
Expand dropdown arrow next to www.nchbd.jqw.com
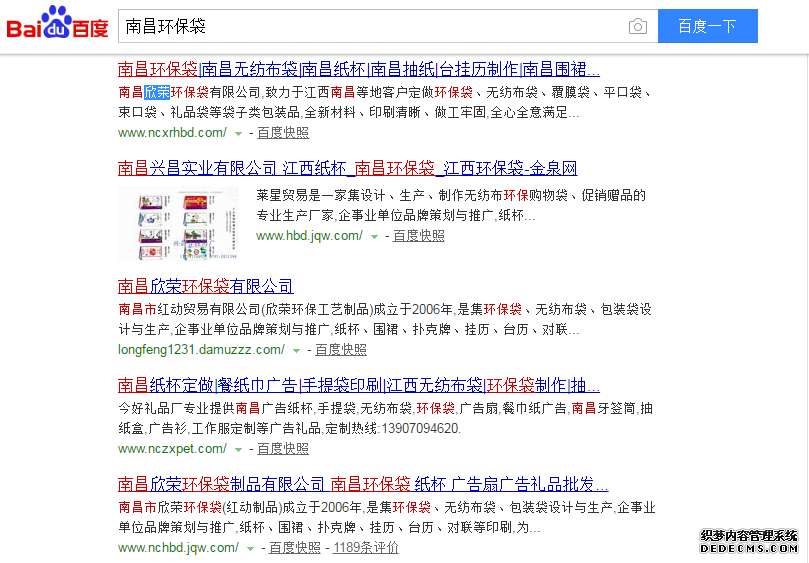(x=251, y=549)
